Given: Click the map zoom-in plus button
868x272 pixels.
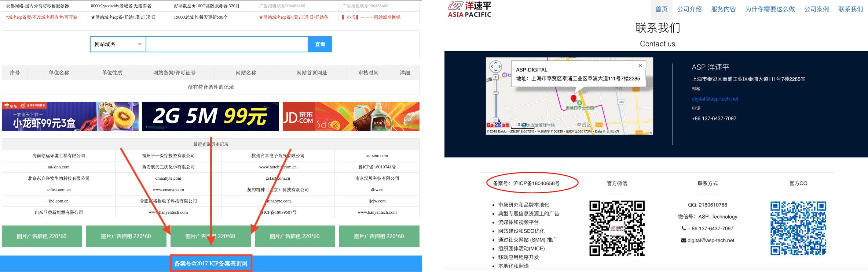Looking at the screenshot, I should tap(495, 77).
